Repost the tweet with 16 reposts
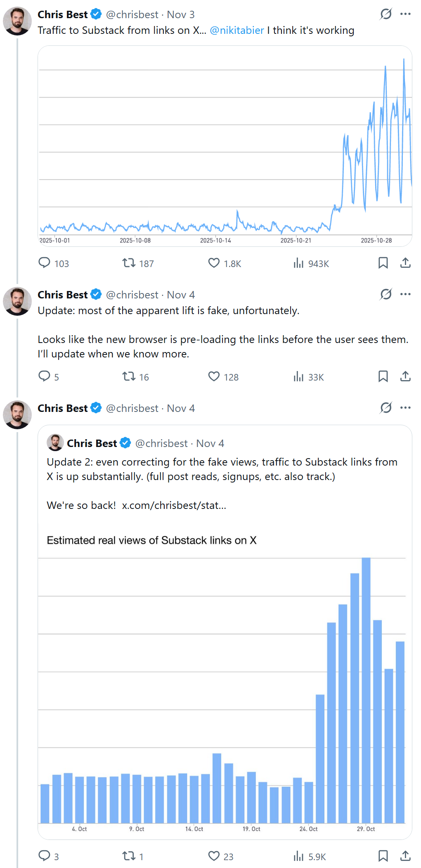 (129, 376)
